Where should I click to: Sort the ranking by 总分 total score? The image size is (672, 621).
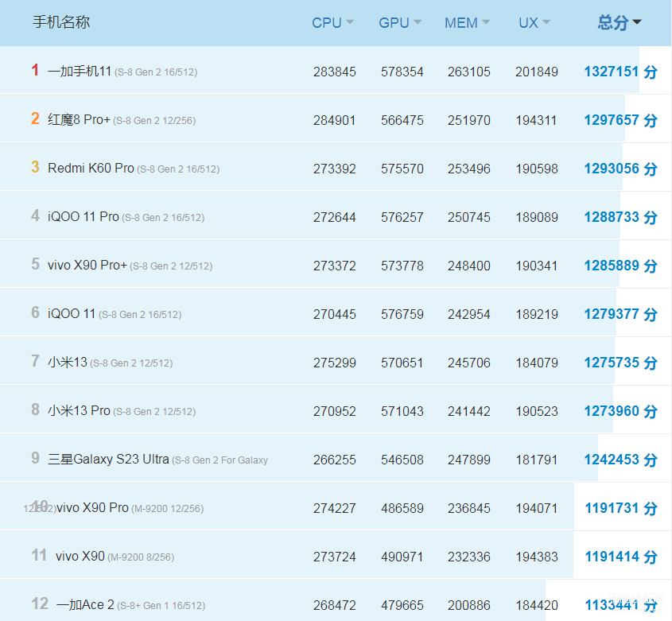click(620, 22)
